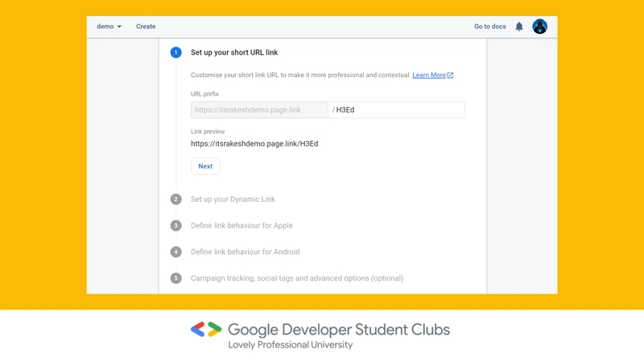The height and width of the screenshot is (362, 644).
Task: Expand Define link behaviour for Apple step
Action: (242, 226)
